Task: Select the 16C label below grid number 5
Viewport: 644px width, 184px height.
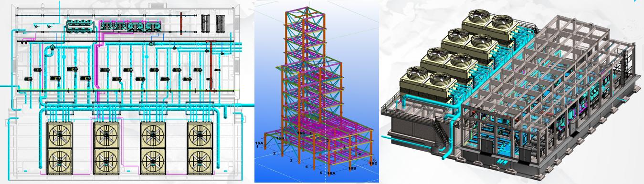Action: pyautogui.click(x=373, y=163)
